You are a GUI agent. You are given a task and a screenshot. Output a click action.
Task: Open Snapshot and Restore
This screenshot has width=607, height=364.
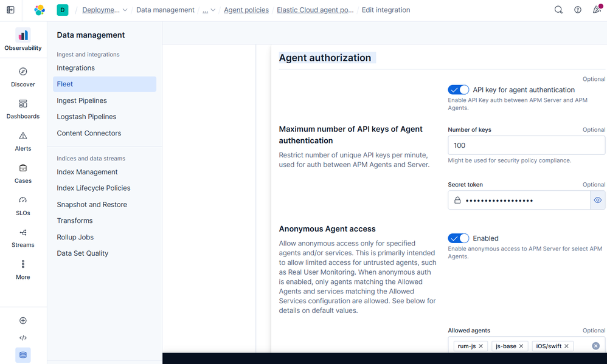92,205
